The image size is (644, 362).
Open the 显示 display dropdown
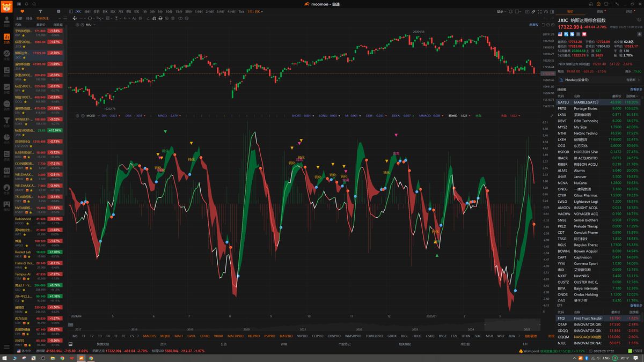(502, 11)
